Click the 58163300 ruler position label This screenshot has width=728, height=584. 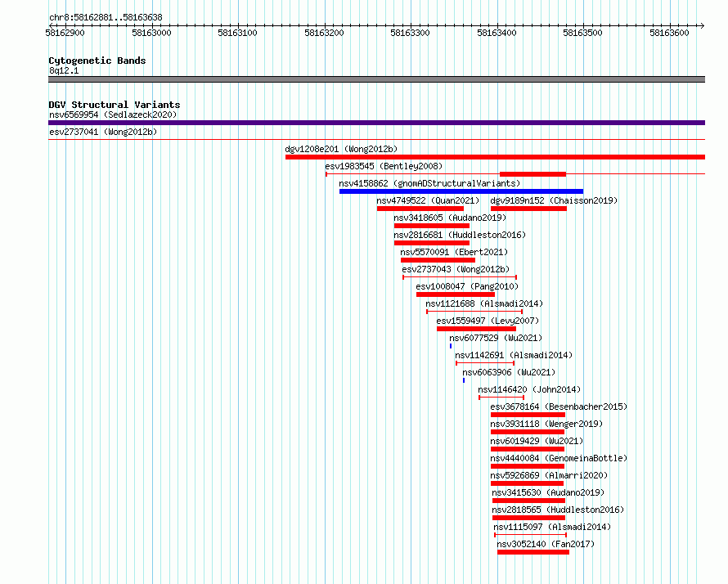coord(410,33)
